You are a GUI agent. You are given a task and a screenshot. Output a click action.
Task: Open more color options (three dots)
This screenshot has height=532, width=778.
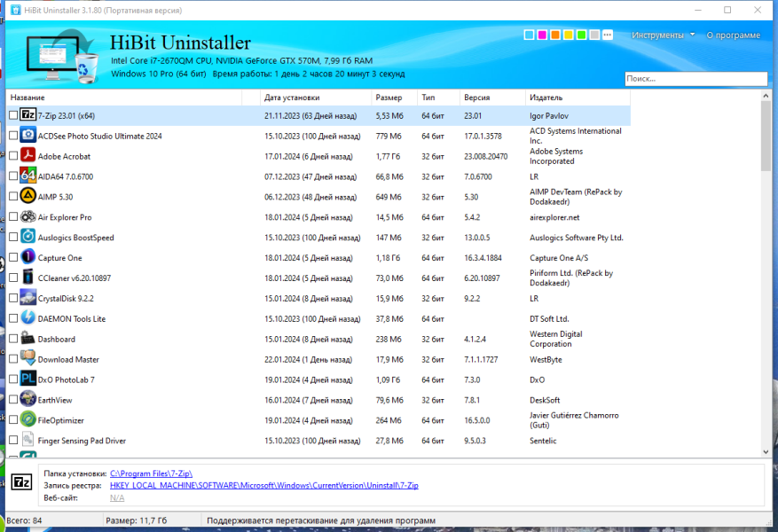[x=608, y=35]
